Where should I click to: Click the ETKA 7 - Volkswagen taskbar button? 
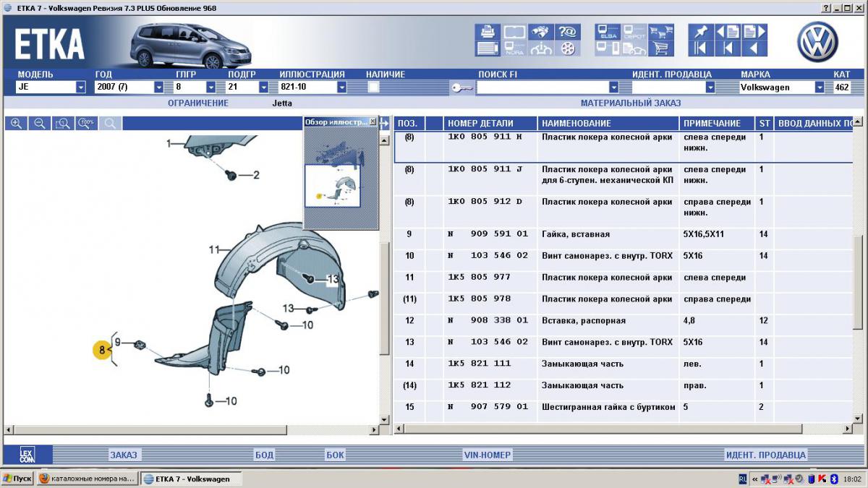[x=190, y=479]
